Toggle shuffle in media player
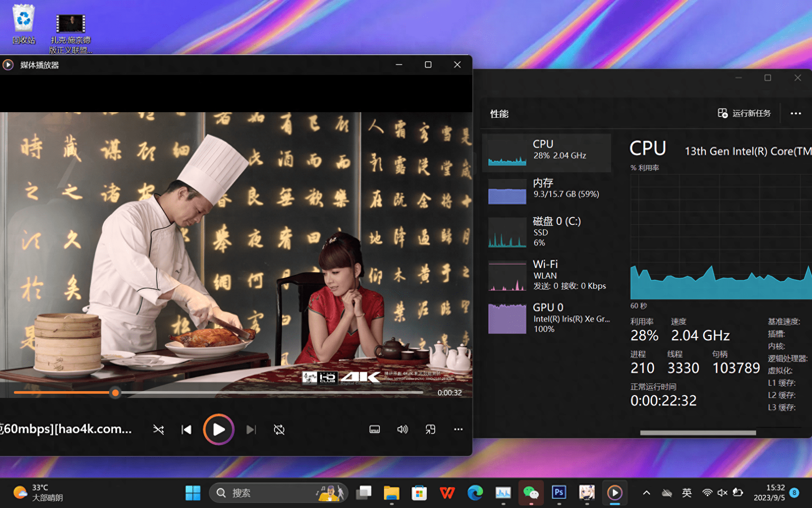 point(159,430)
